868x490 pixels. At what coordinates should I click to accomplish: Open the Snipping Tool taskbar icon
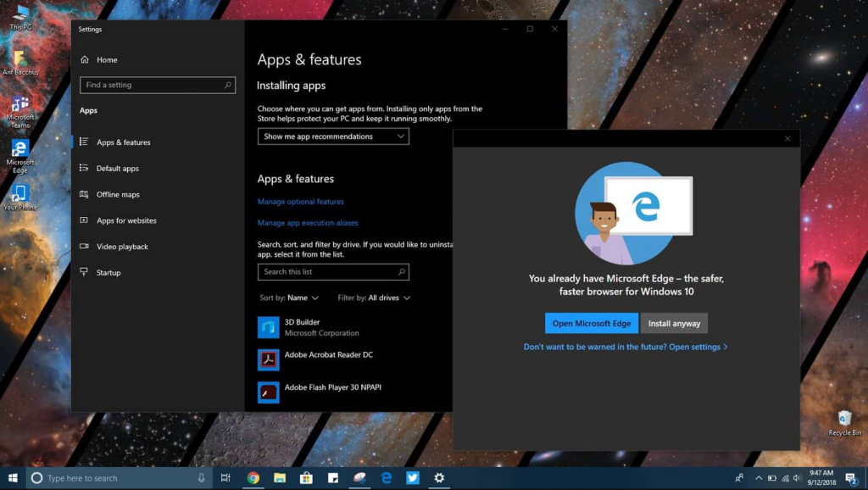(x=359, y=478)
